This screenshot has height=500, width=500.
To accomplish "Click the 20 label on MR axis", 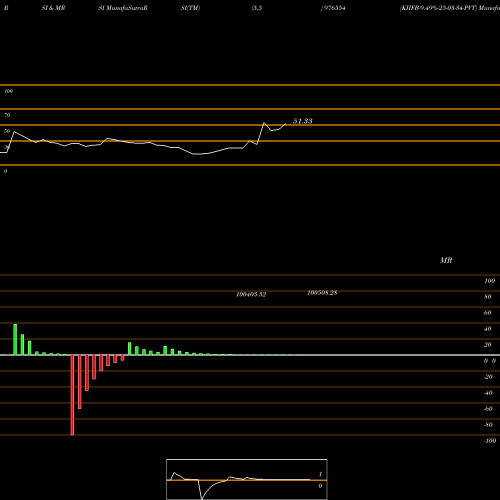I will tap(488, 345).
